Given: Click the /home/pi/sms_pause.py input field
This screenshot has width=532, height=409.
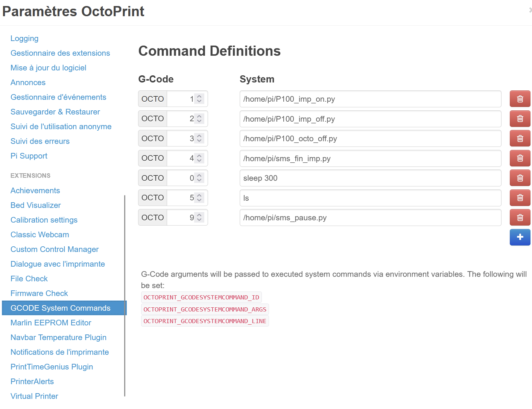Looking at the screenshot, I should (370, 218).
